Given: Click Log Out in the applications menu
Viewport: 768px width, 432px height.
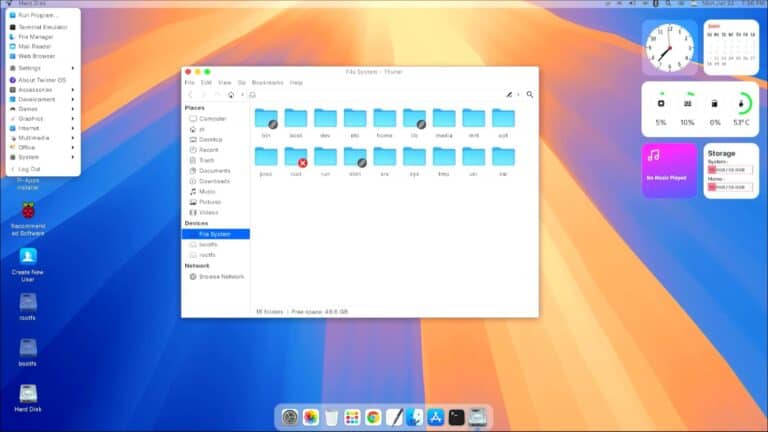Looking at the screenshot, I should point(43,169).
